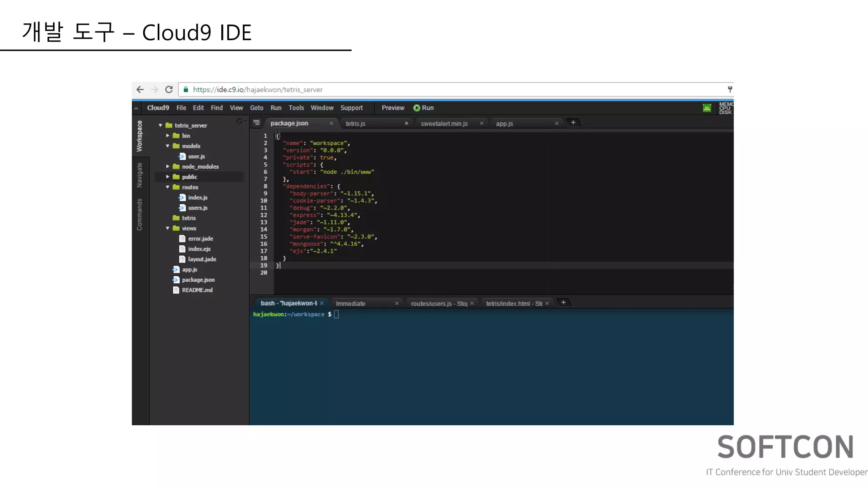
Task: Collapse the models folder
Action: [x=168, y=146]
